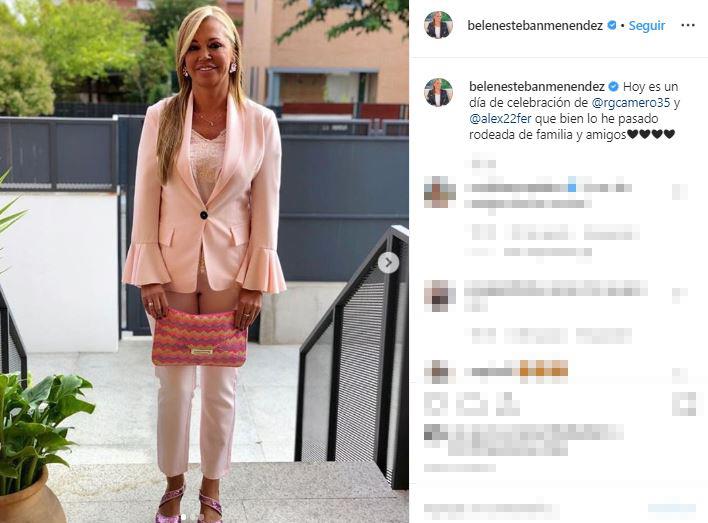Viewport: 708px width, 523px height.
Task: Like the second blurred comment
Action: click(680, 295)
